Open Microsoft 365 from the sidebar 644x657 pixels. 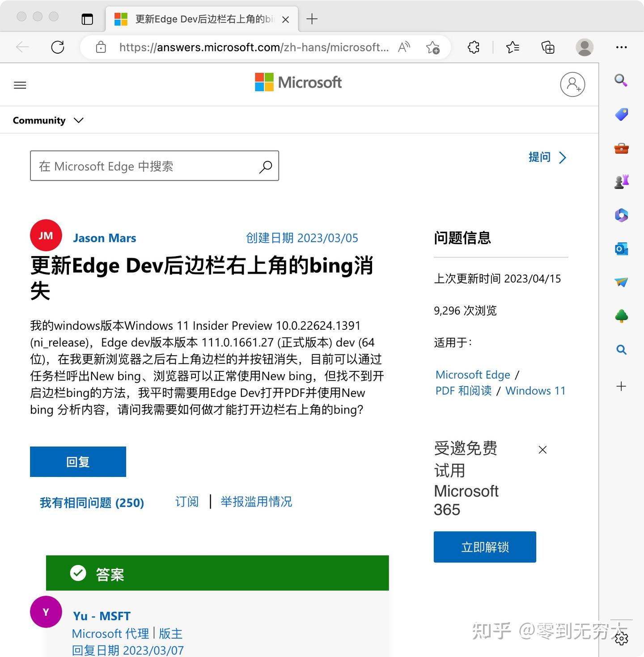coord(621,215)
